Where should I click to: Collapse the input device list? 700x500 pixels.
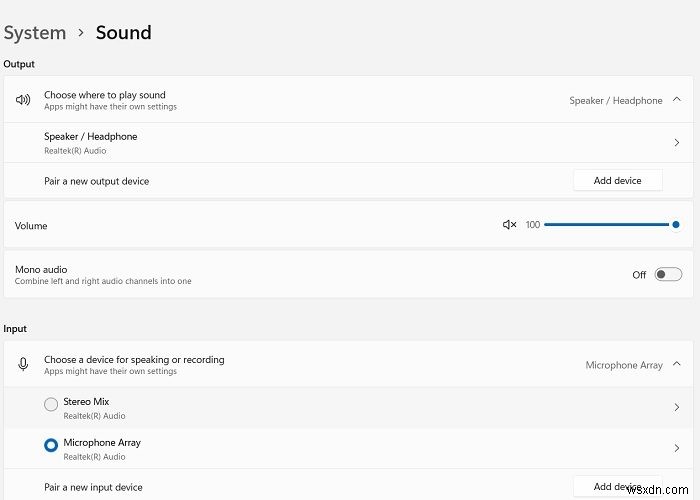tap(677, 365)
